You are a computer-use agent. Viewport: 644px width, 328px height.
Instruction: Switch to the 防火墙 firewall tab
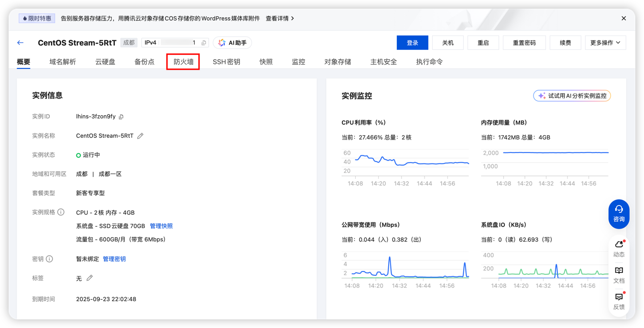coord(183,61)
